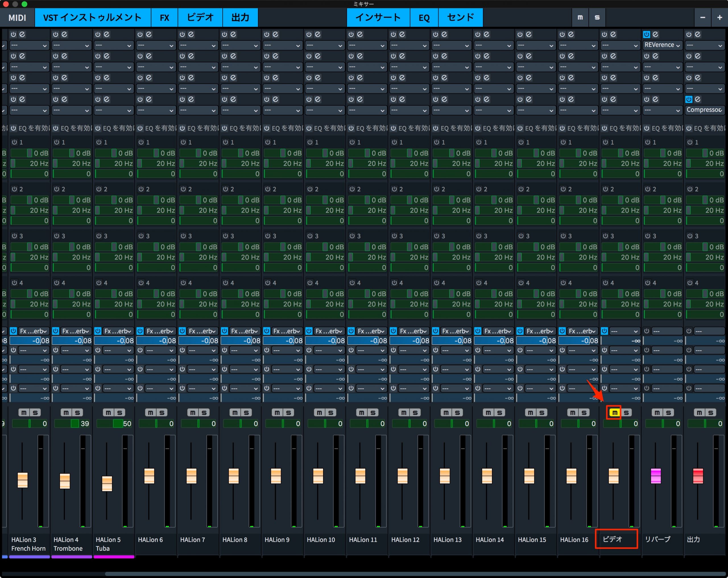Click the minus button in top bar
This screenshot has height=578, width=728.
pyautogui.click(x=703, y=17)
